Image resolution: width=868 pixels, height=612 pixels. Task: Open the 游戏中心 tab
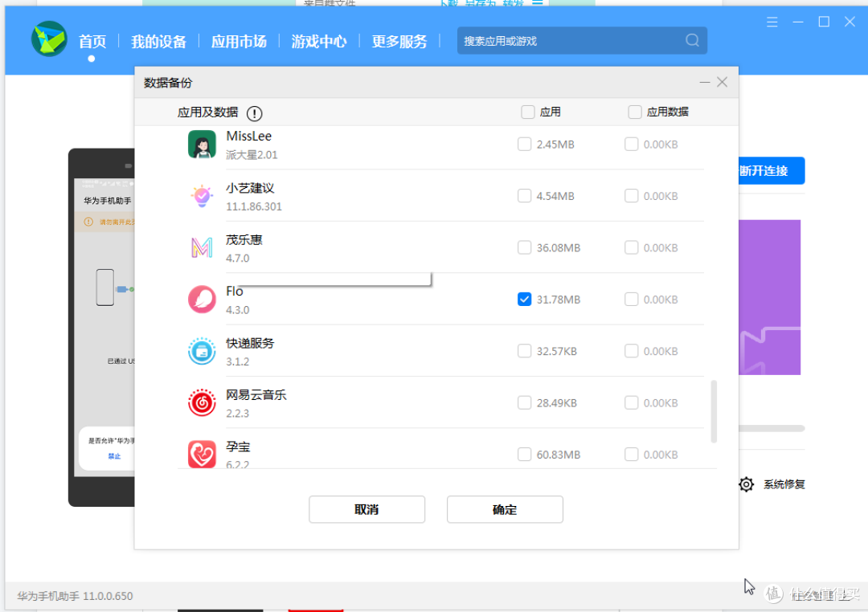tap(319, 42)
